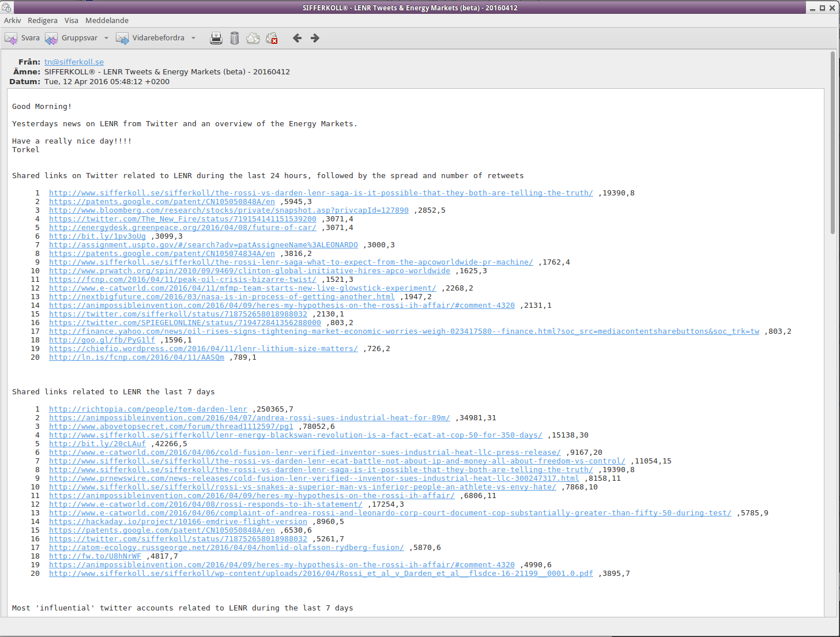Image resolution: width=840 pixels, height=637 pixels.
Task: Print the message with the printer icon
Action: [216, 38]
